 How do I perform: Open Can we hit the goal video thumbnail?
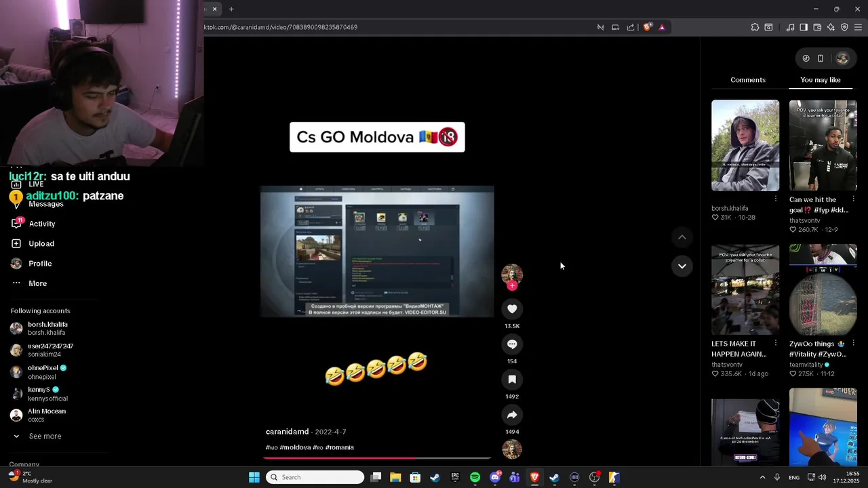coord(823,146)
